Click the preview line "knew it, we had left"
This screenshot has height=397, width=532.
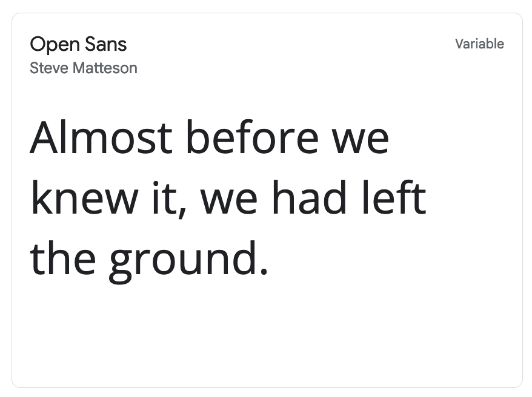click(228, 198)
